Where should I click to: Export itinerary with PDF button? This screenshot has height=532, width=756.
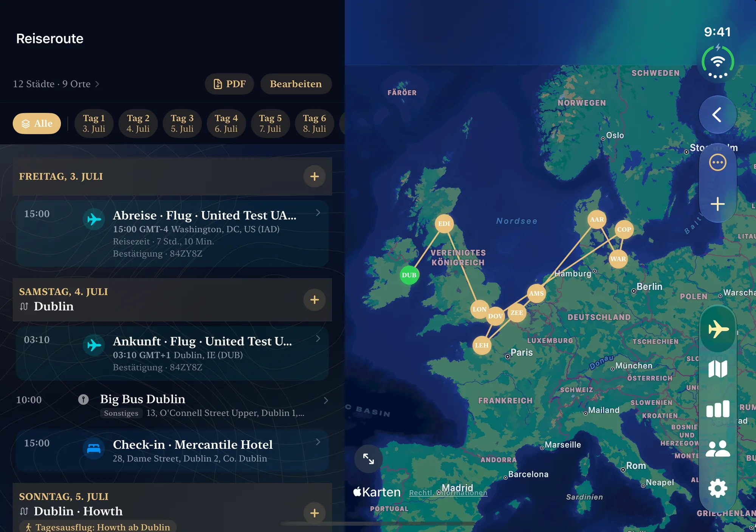tap(229, 84)
